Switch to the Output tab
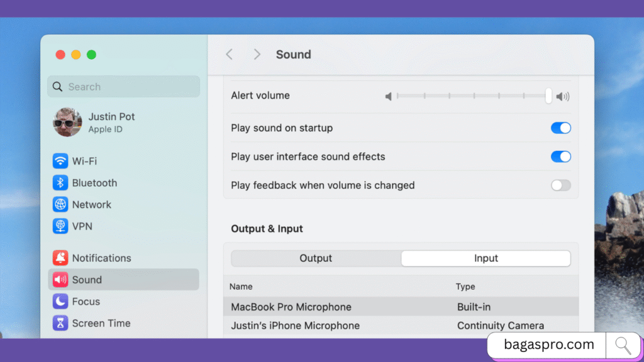The height and width of the screenshot is (362, 644). click(316, 258)
